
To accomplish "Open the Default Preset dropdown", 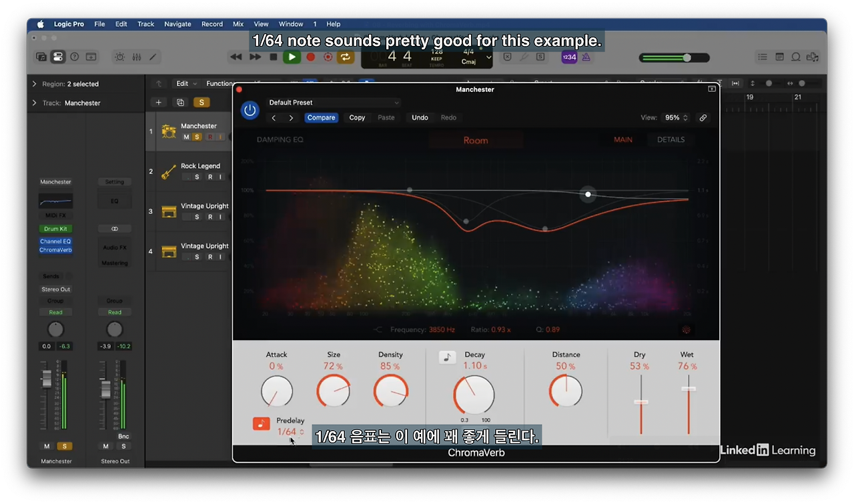I will (334, 103).
